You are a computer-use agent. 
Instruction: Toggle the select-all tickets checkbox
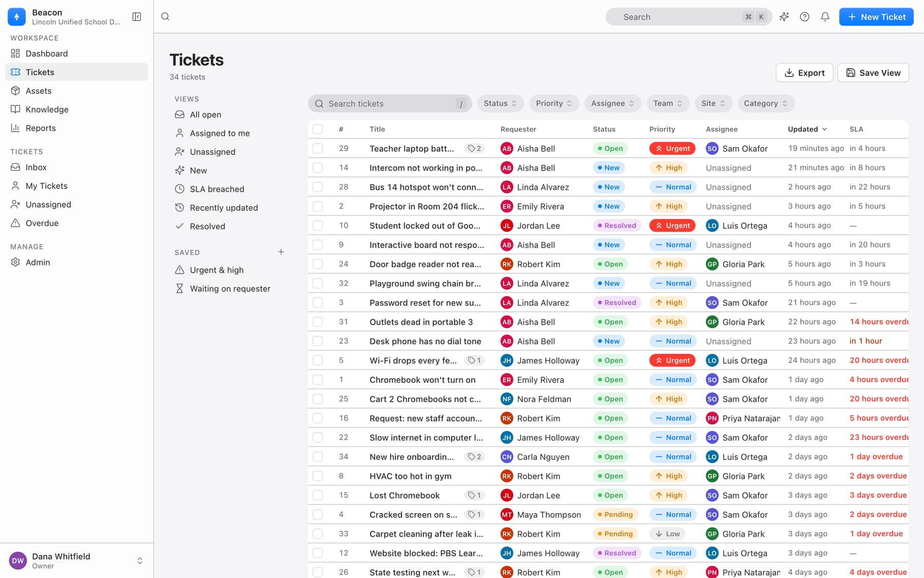coord(318,129)
